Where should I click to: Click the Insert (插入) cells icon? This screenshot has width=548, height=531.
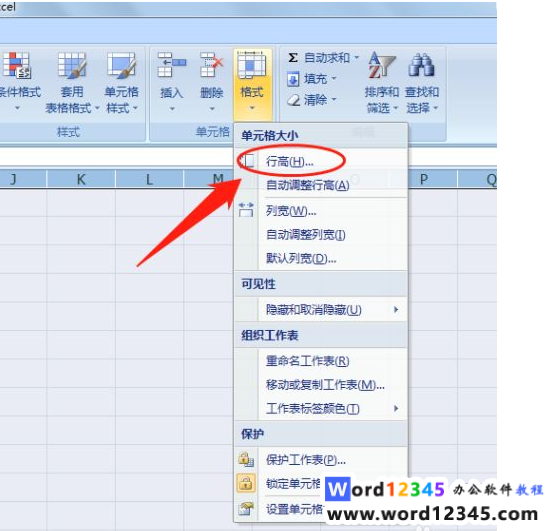pyautogui.click(x=171, y=65)
